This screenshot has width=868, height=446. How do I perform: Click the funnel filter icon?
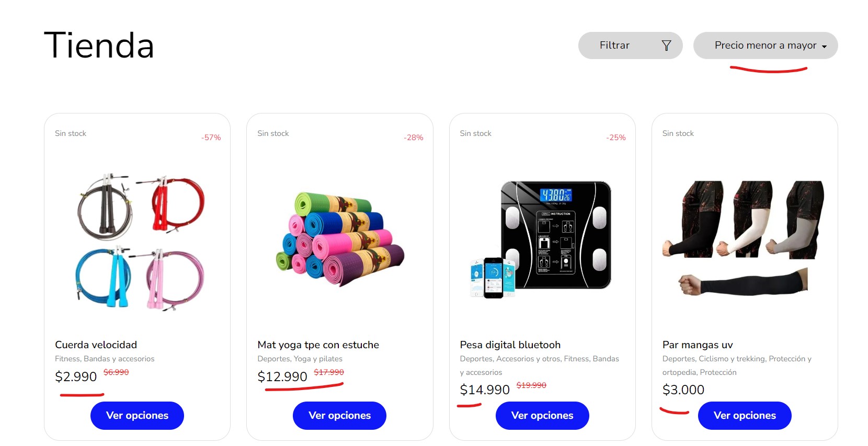[666, 45]
